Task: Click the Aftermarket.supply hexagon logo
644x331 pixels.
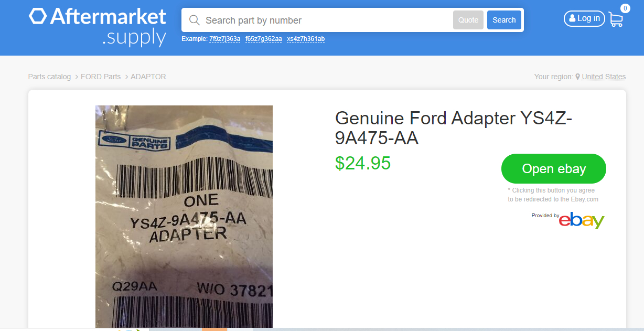Action: tap(38, 16)
